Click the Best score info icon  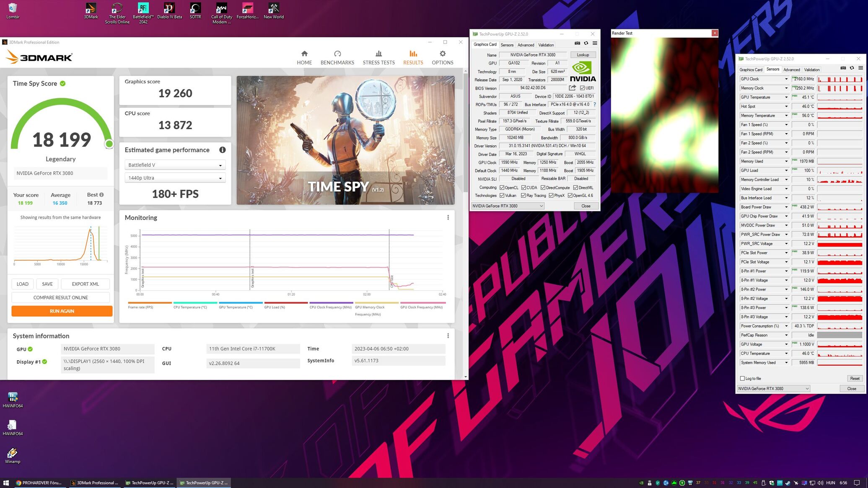(101, 195)
